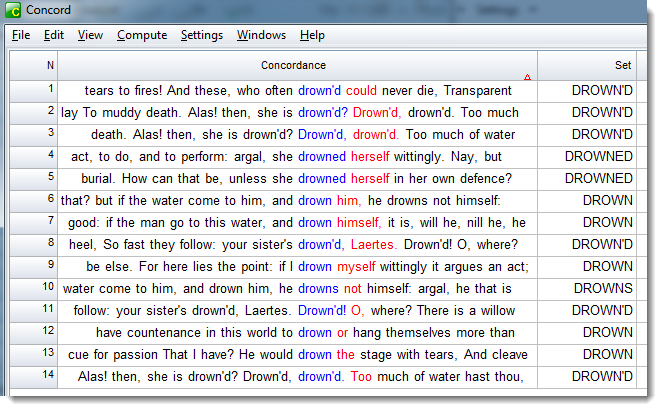
Task: Select concordance line 'drown myself wittingly'
Action: [x=297, y=267]
